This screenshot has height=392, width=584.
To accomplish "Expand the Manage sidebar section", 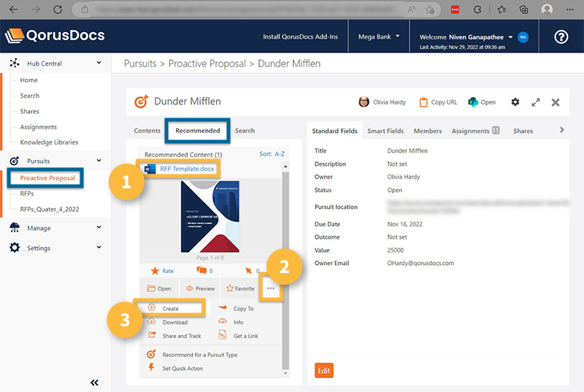I will pos(99,227).
